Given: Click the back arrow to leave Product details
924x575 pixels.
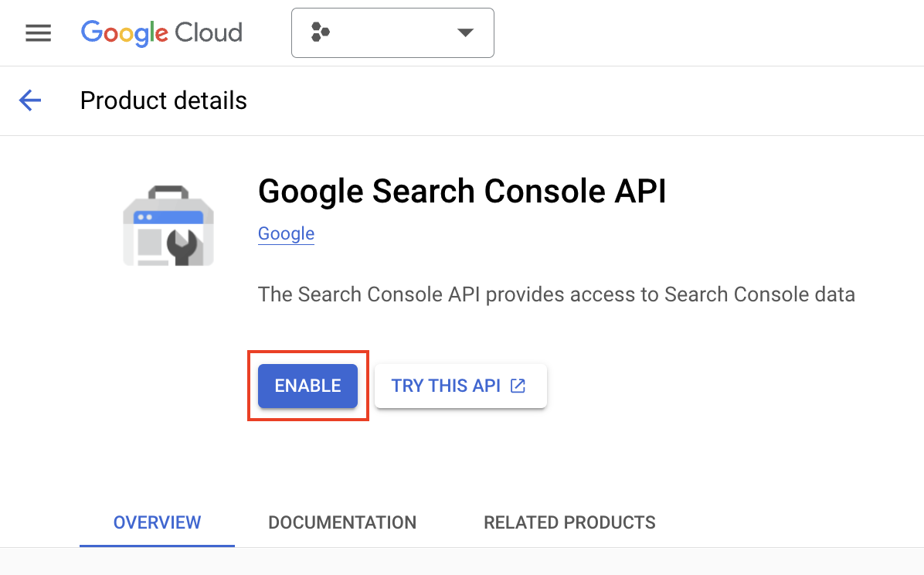Looking at the screenshot, I should 29,100.
